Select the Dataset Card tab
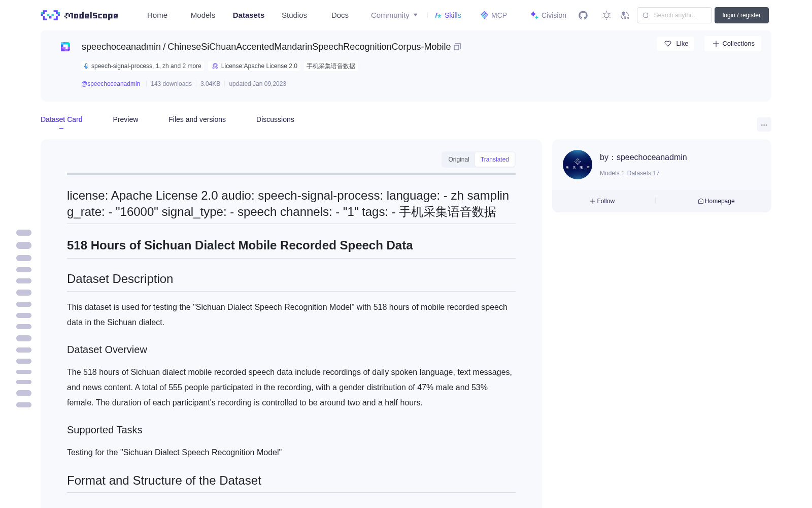This screenshot has height=508, width=812. pos(61,119)
